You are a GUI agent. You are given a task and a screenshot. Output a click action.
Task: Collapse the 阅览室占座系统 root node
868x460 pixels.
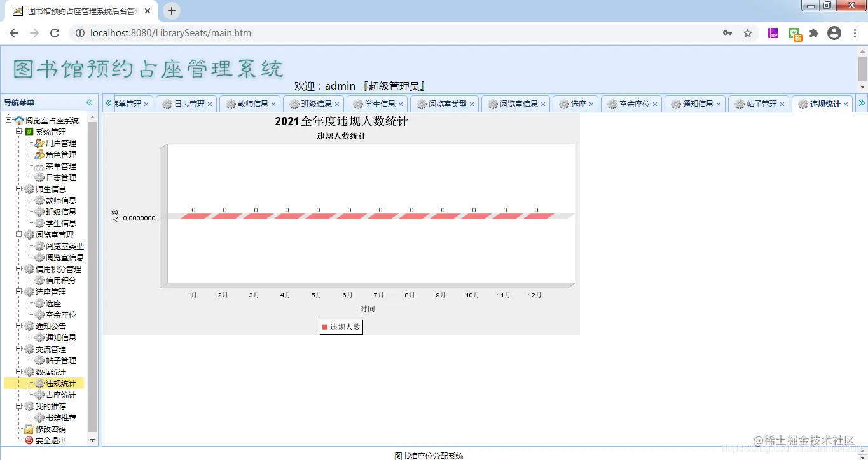[9, 120]
